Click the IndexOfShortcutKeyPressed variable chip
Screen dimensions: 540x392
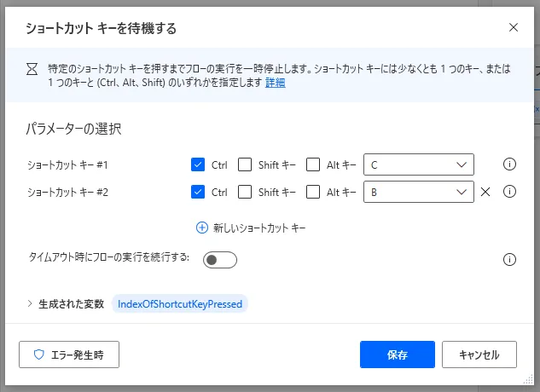coord(180,303)
